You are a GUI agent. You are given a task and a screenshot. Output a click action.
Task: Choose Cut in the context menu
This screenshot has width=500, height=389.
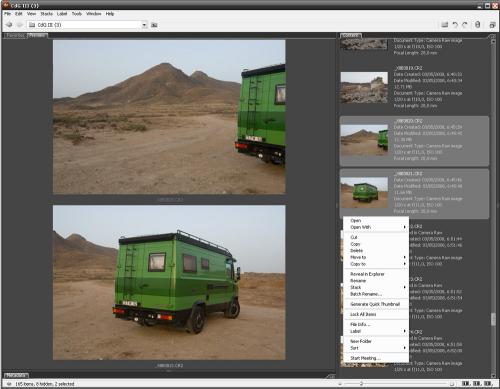(376, 237)
